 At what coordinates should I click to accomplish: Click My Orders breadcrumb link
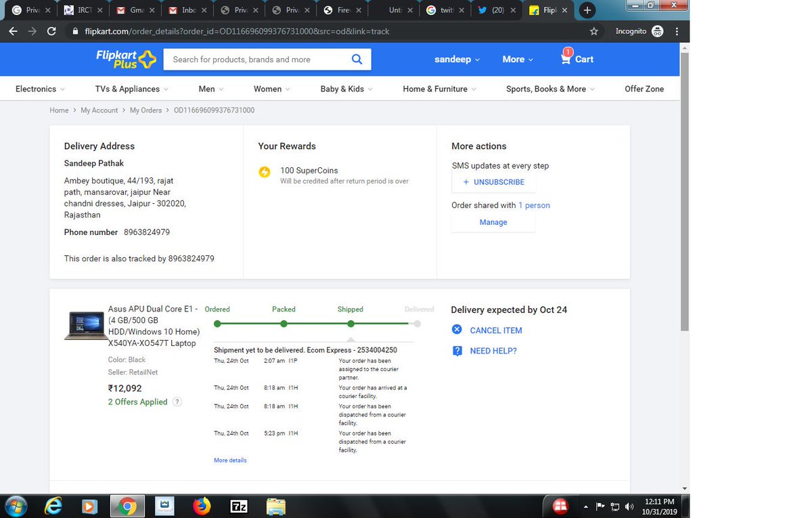tap(145, 110)
